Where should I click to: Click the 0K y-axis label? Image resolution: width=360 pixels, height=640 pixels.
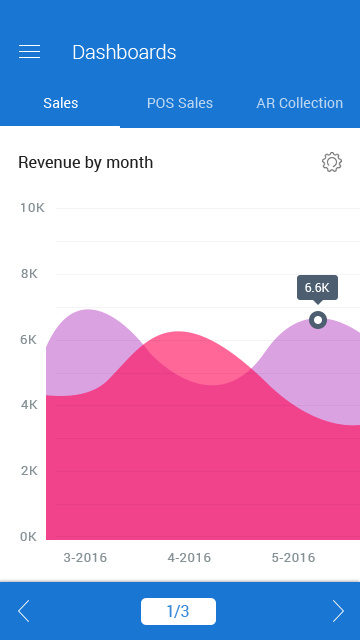pos(29,537)
